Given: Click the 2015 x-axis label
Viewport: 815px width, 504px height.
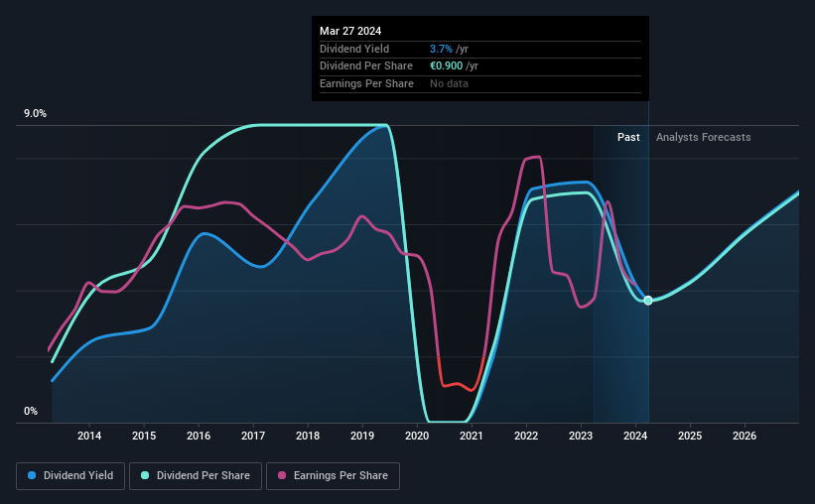Looking at the screenshot, I should click(144, 436).
